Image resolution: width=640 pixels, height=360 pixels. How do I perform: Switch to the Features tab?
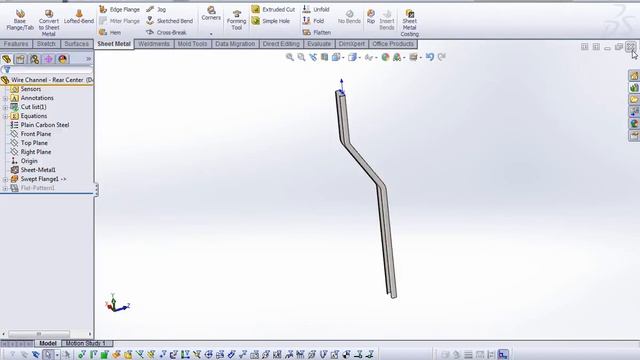pyautogui.click(x=16, y=44)
